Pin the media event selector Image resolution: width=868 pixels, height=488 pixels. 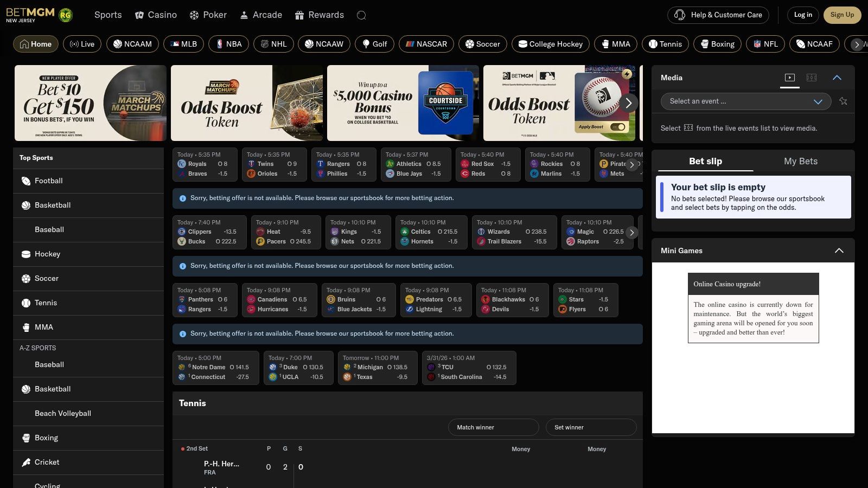pyautogui.click(x=843, y=101)
